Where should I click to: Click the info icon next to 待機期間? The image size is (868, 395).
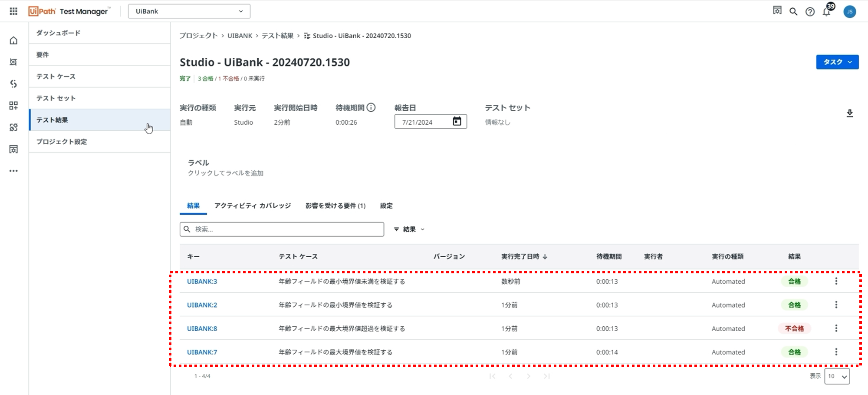[x=371, y=107]
